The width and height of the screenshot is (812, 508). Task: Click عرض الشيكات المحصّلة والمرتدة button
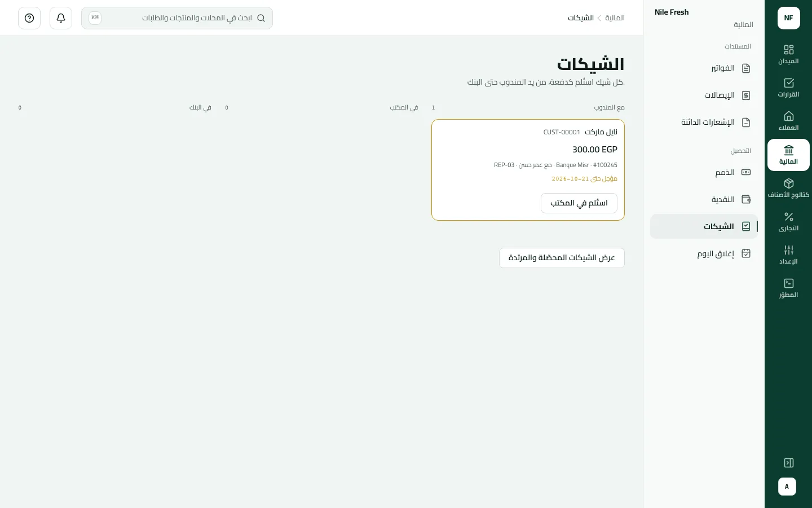click(562, 258)
